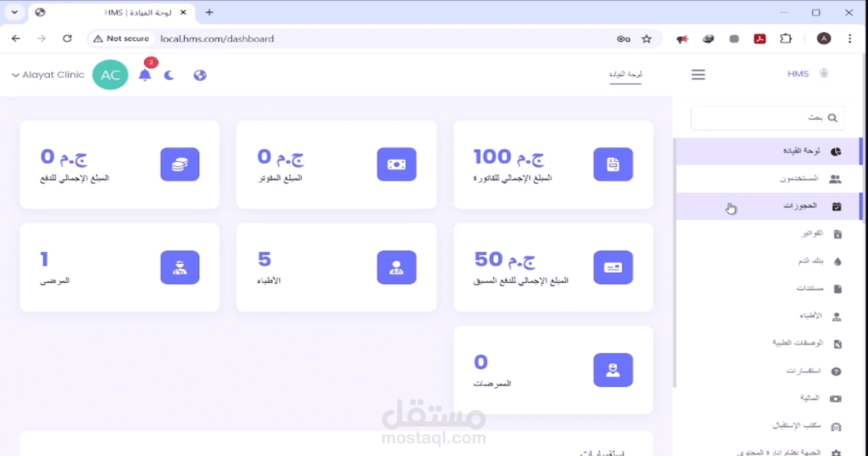Click the الوصفات الطبية prescriptions icon
This screenshot has height=456, width=868.
point(837,344)
